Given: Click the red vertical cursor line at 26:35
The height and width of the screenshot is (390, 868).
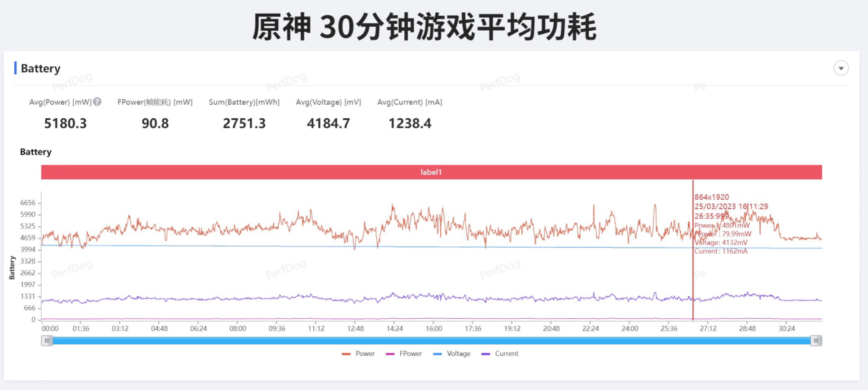Looking at the screenshot, I should (x=693, y=250).
